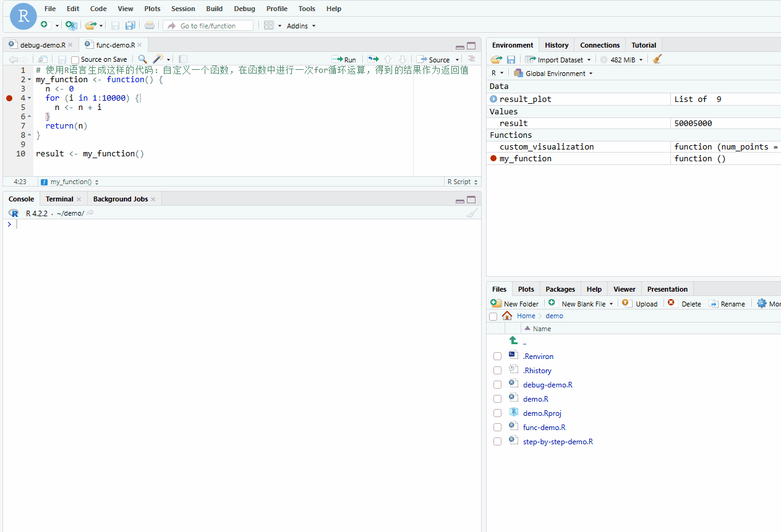This screenshot has height=532, width=781.
Task: Click the Compile Report notebook icon
Action: point(183,59)
